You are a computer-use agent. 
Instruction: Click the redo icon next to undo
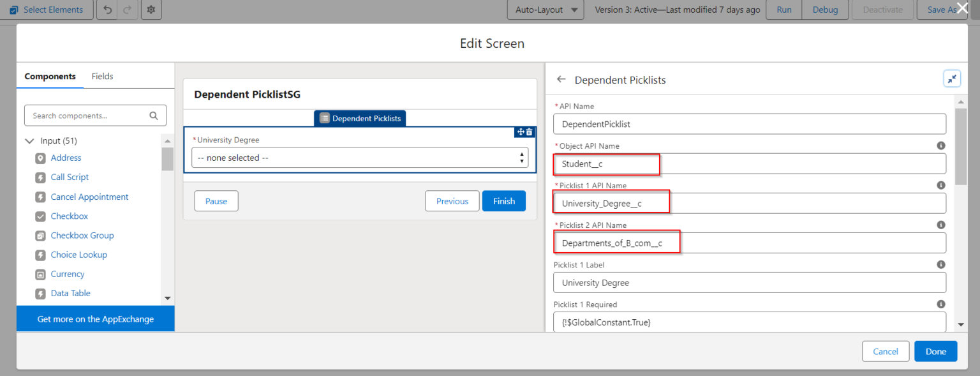pyautogui.click(x=126, y=10)
